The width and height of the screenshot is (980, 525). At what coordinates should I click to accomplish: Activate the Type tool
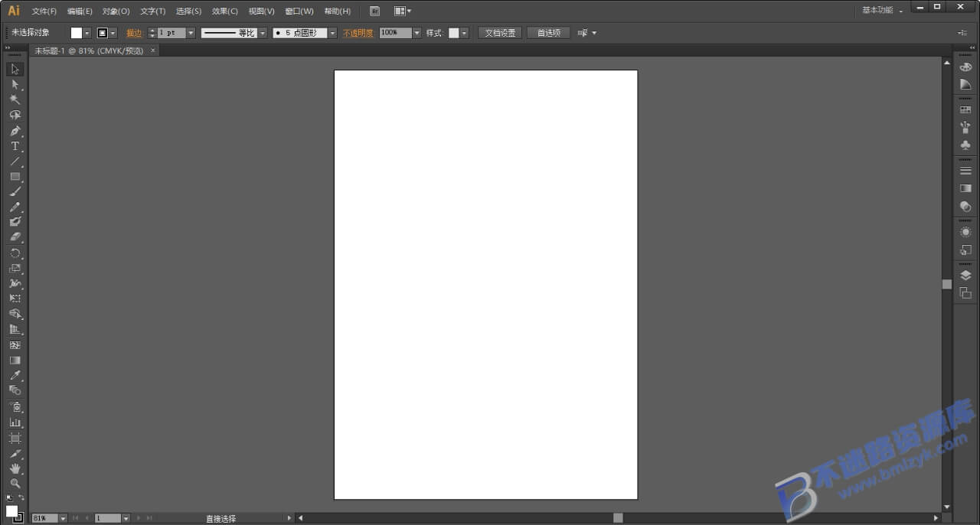[15, 146]
